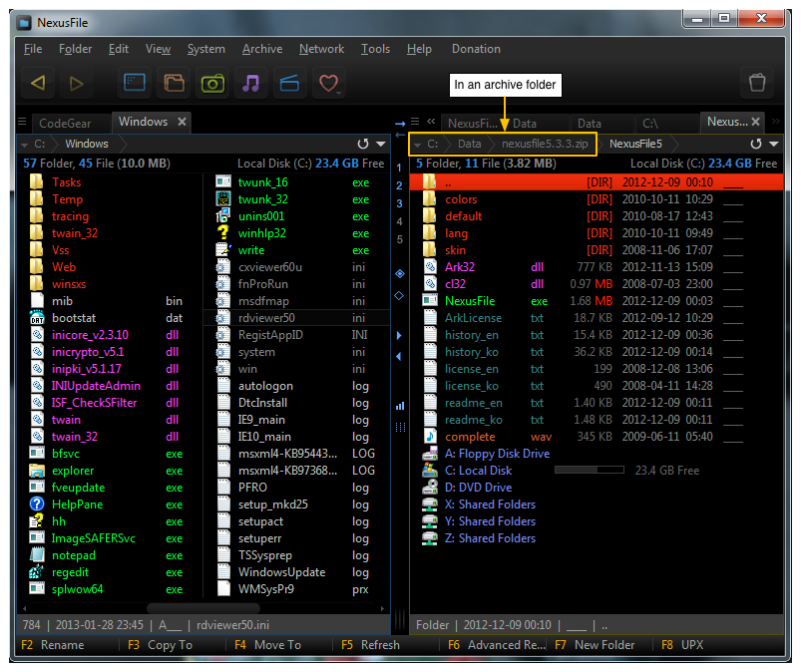801x672 pixels.
Task: Select the '..' parent directory row
Action: point(597,182)
